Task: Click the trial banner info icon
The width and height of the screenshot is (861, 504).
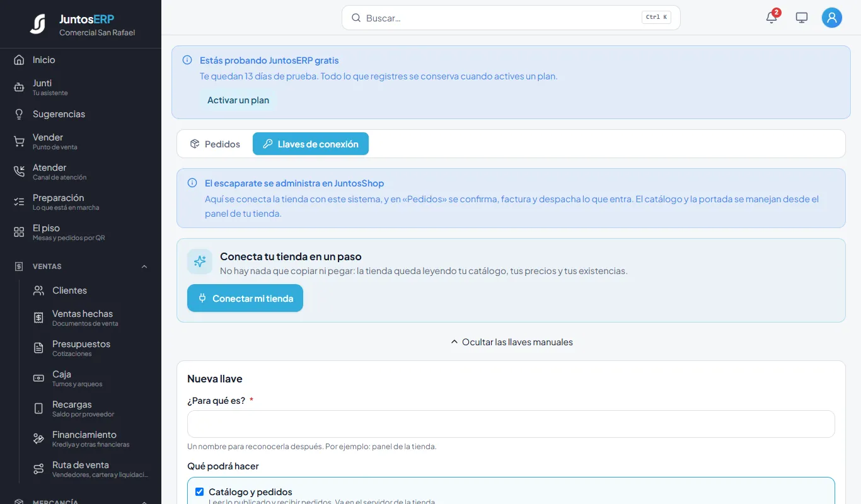Action: pyautogui.click(x=187, y=60)
